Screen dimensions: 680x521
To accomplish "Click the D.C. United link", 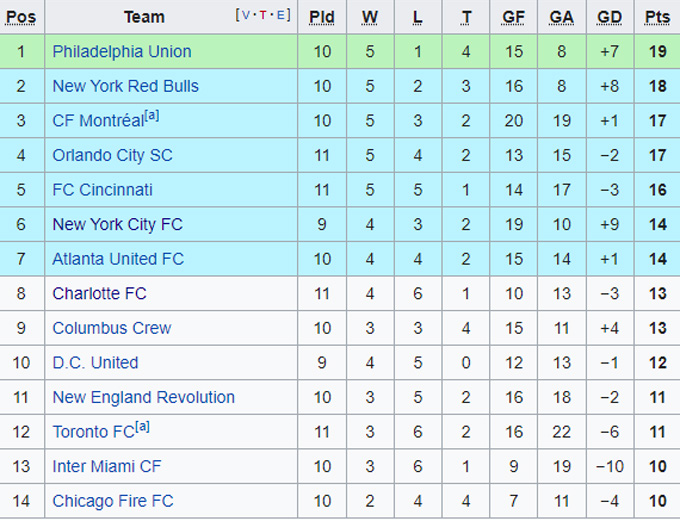I will pyautogui.click(x=95, y=363).
